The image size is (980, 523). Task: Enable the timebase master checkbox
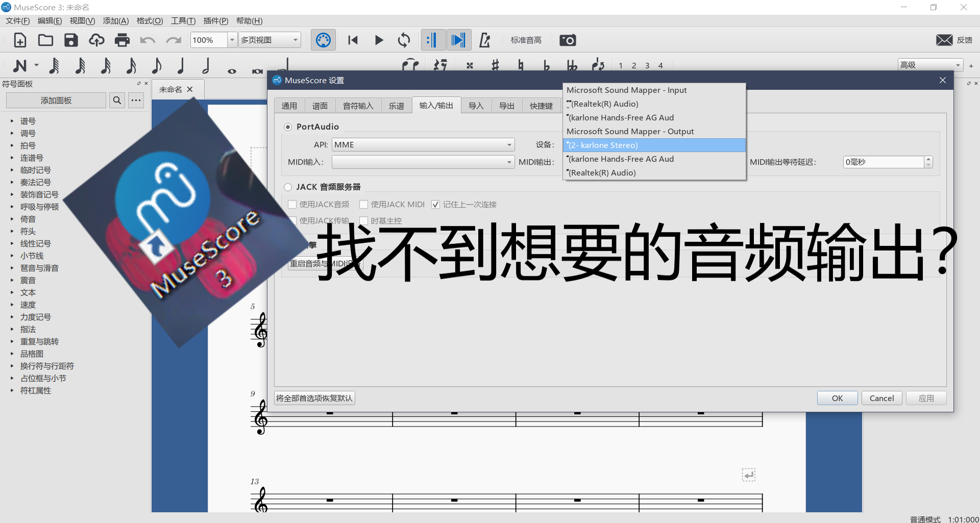tap(363, 220)
